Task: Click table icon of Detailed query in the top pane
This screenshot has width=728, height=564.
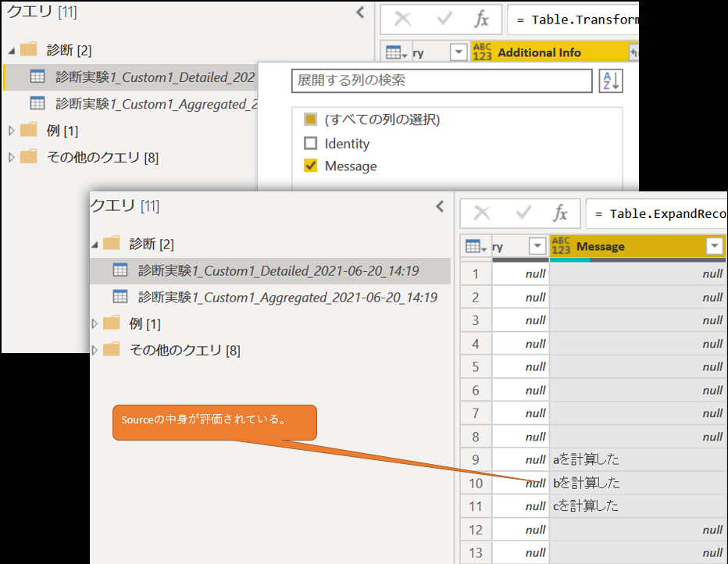Action: click(x=37, y=77)
